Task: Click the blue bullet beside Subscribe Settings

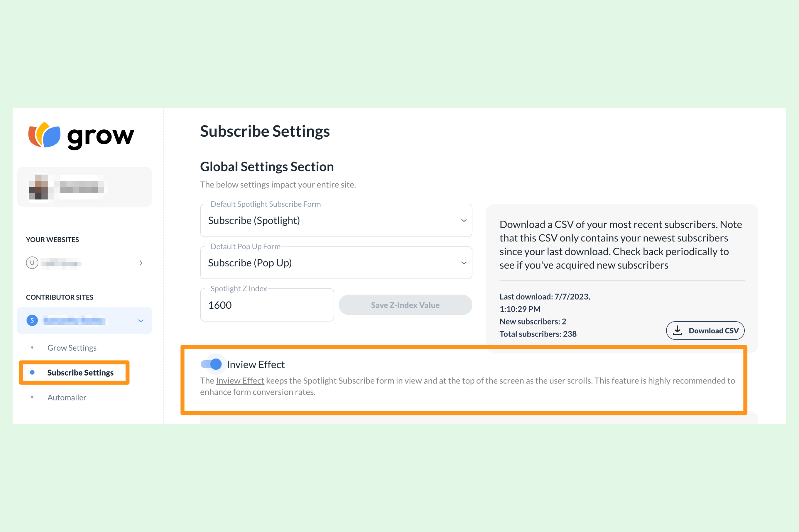Action: (32, 372)
